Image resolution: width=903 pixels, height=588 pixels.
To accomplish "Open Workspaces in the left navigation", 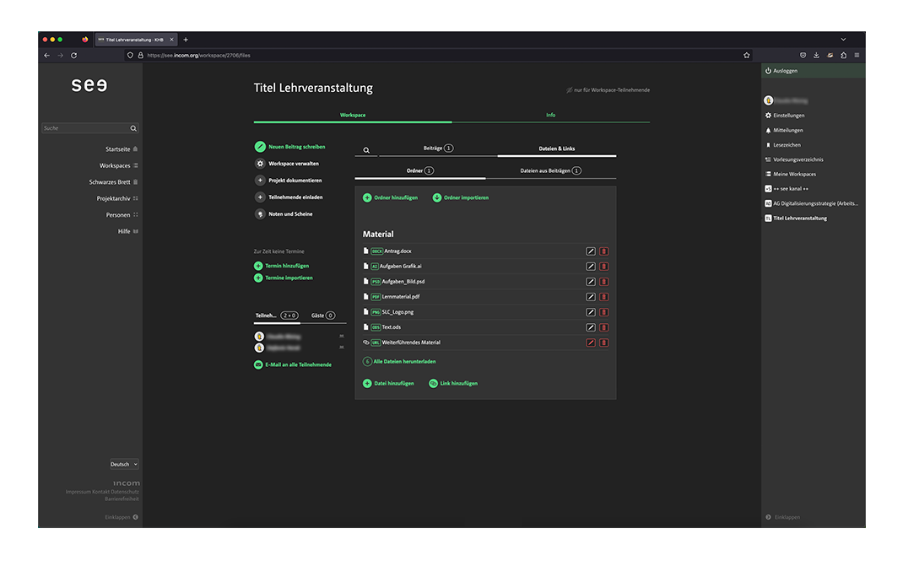I will click(x=118, y=166).
